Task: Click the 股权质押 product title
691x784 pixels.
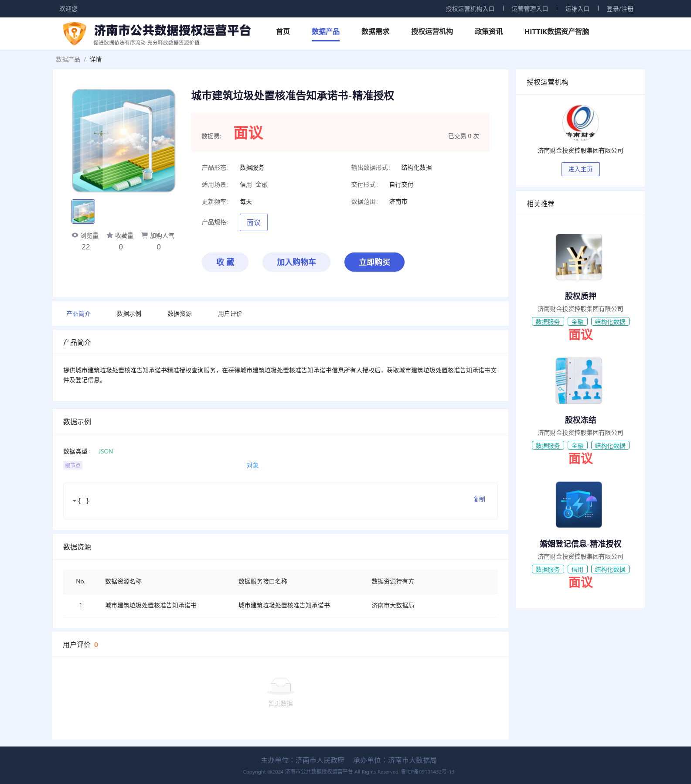Action: point(580,296)
